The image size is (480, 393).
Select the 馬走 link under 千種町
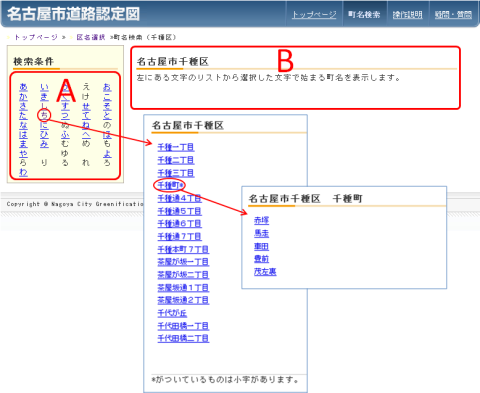[261, 233]
